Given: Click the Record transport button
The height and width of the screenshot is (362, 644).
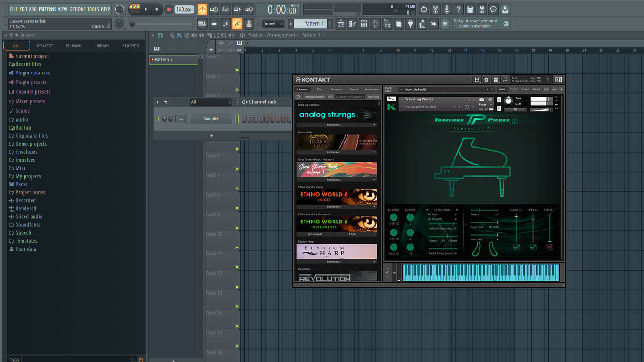Looking at the screenshot, I should click(x=169, y=9).
